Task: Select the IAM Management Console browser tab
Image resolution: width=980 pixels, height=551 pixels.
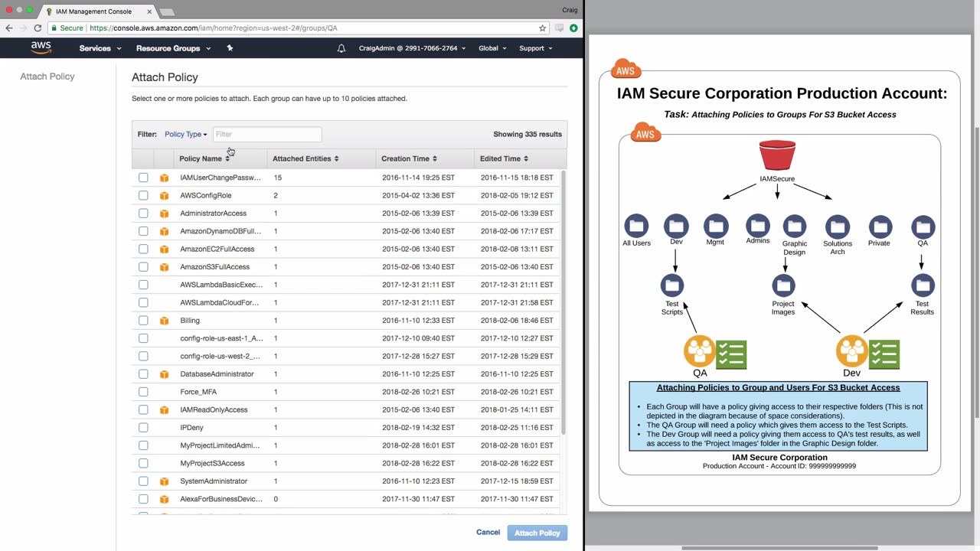Action: tap(99, 11)
